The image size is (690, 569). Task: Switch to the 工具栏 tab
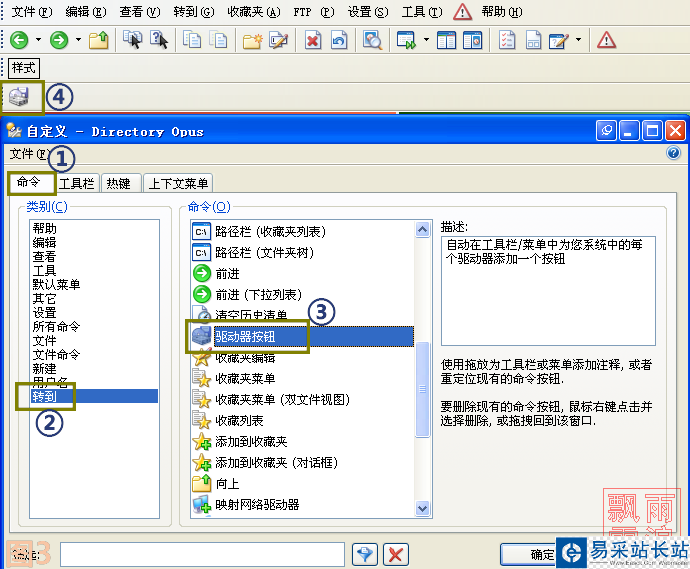77,183
